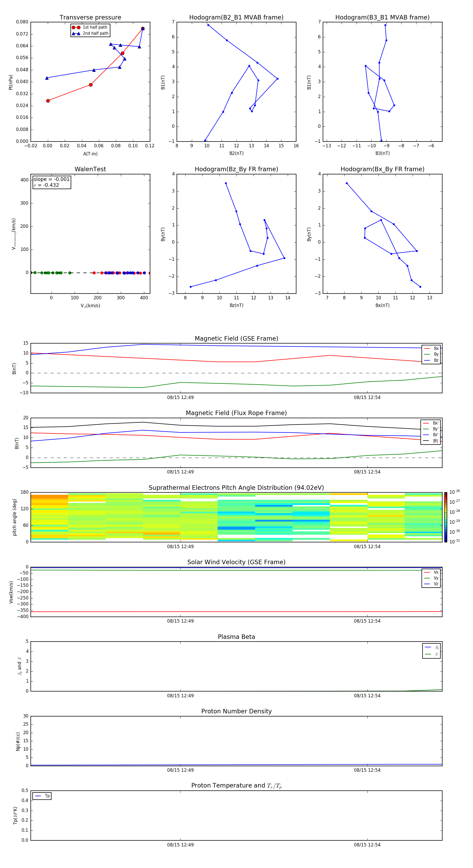Click Bz legend entry in GSE magnetic field plot
Viewport: 473px width, 868px height.
[x=431, y=360]
